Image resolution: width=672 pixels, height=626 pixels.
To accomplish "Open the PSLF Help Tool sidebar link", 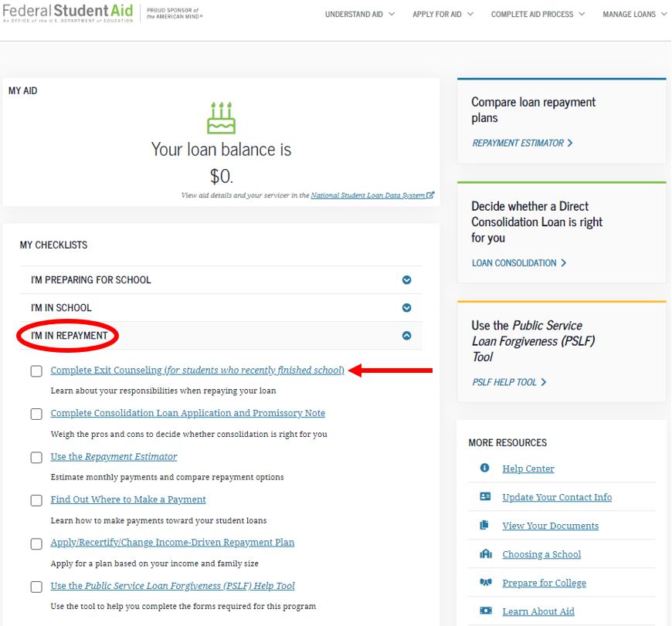I will coord(509,383).
